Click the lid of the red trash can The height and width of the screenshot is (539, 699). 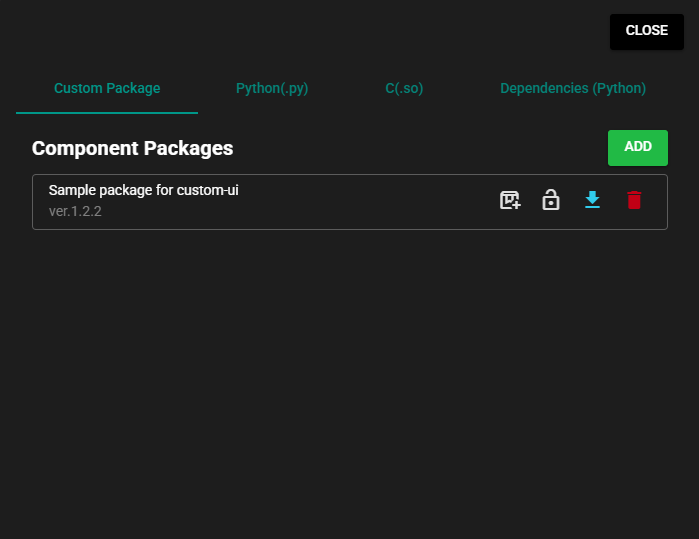(x=633, y=192)
